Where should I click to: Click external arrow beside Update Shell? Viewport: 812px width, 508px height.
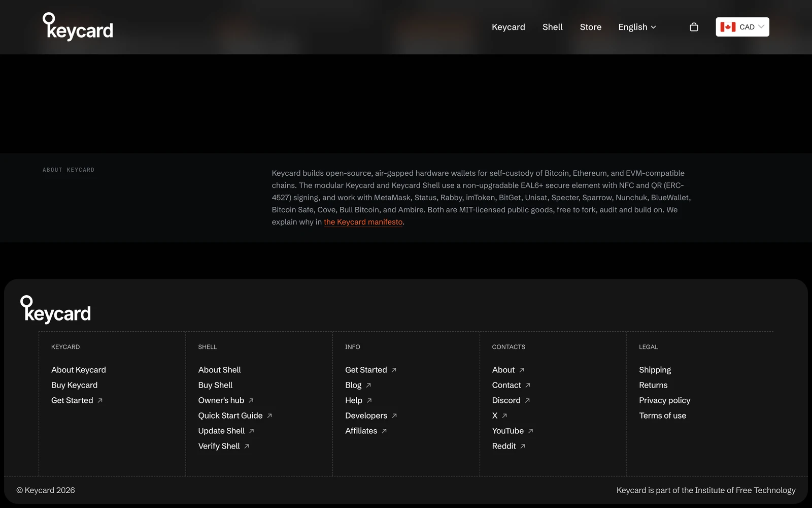pyautogui.click(x=251, y=431)
